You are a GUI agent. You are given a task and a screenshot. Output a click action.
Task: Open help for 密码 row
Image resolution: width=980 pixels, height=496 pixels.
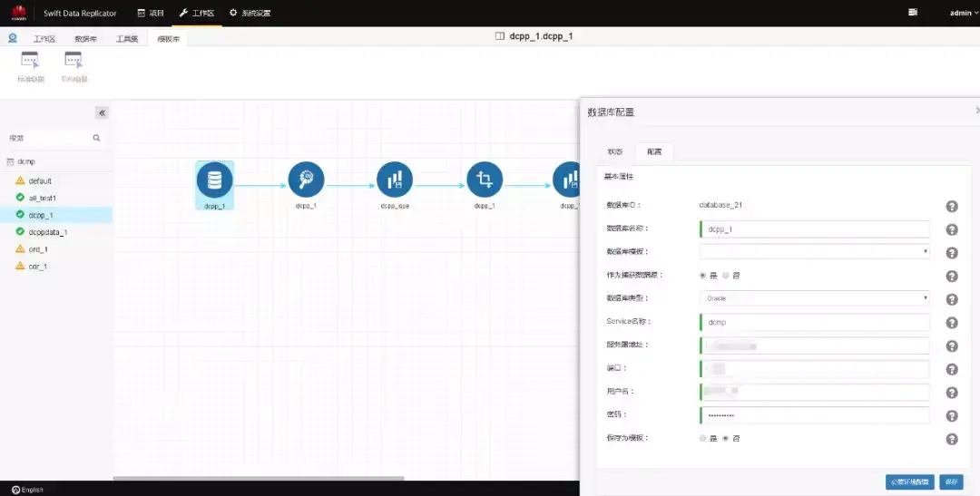pyautogui.click(x=952, y=416)
